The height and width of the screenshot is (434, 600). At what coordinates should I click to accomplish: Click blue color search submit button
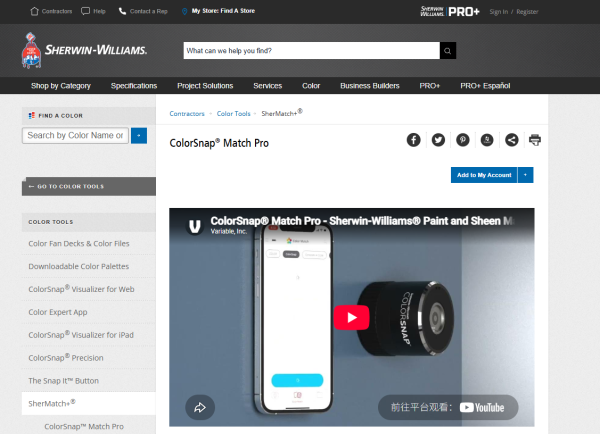tap(139, 135)
